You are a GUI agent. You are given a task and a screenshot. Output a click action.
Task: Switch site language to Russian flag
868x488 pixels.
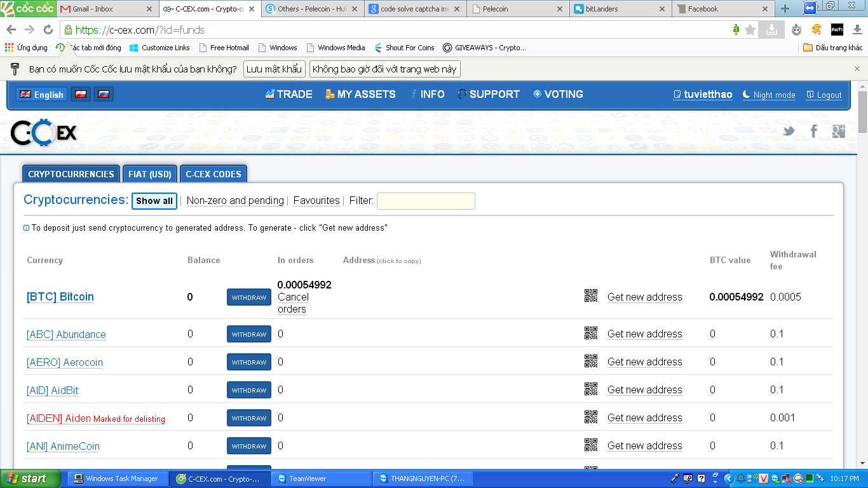click(x=104, y=94)
